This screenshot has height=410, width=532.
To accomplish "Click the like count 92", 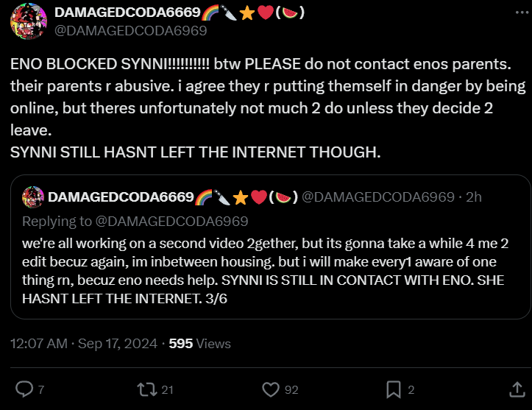I will 291,389.
